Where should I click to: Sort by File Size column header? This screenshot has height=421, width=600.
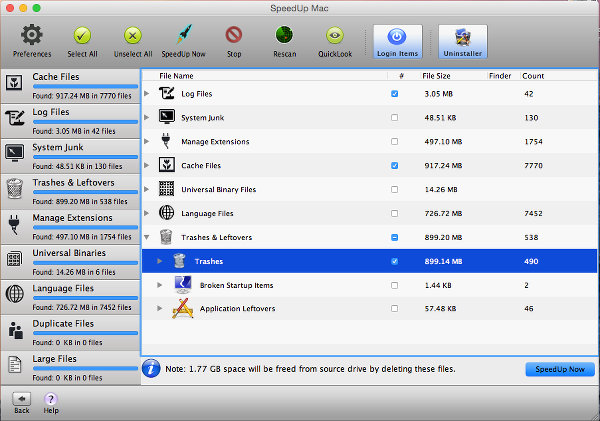point(436,76)
